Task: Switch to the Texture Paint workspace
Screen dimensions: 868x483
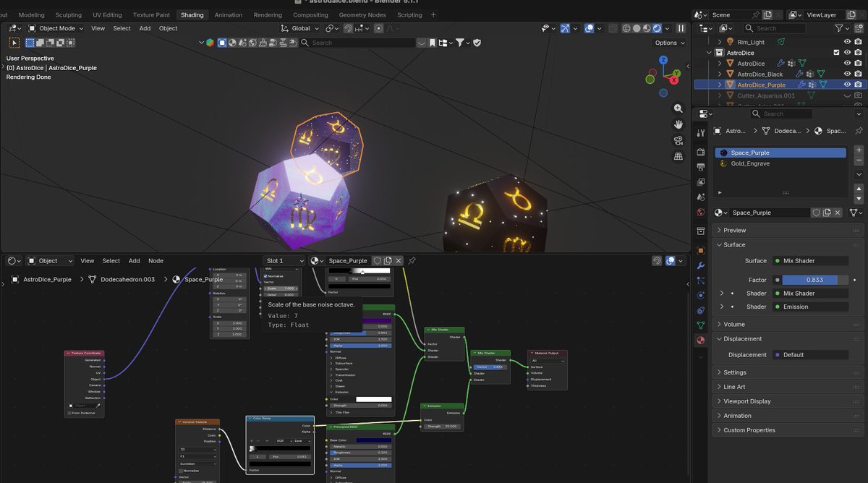Action: point(151,14)
